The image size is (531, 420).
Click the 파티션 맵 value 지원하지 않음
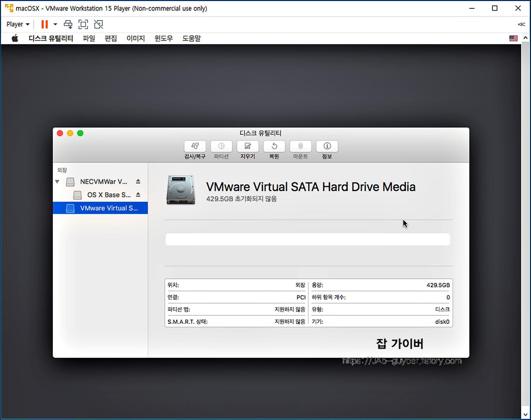click(x=290, y=309)
